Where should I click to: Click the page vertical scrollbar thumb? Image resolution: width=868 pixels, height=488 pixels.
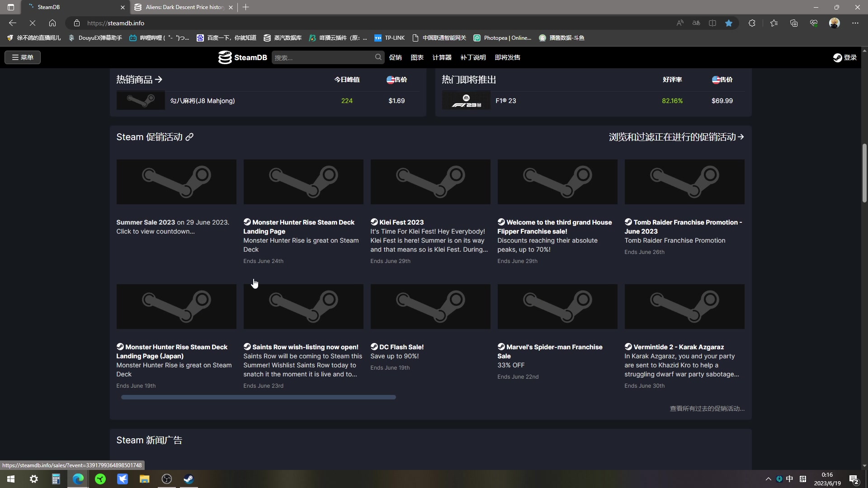click(864, 173)
